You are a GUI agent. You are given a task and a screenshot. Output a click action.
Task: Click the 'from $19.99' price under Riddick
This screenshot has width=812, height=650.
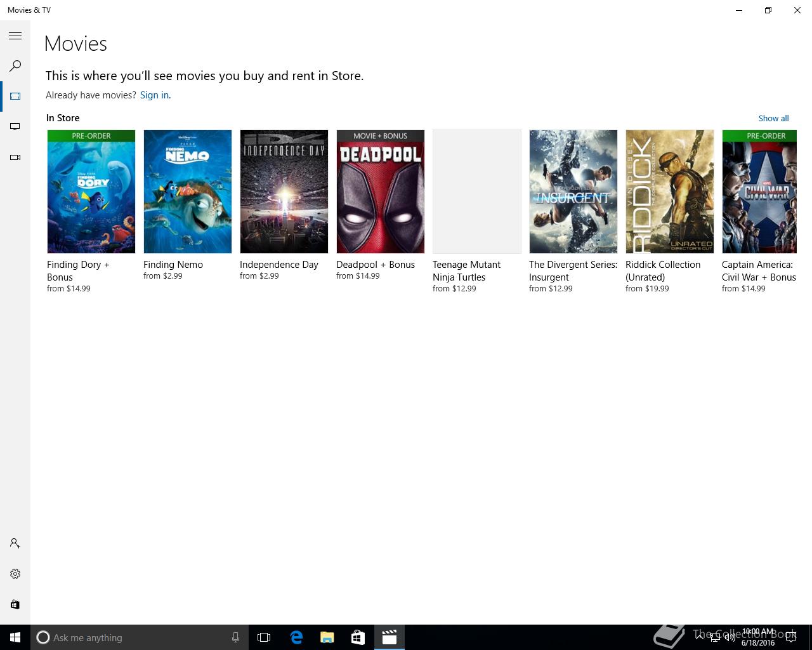647,289
